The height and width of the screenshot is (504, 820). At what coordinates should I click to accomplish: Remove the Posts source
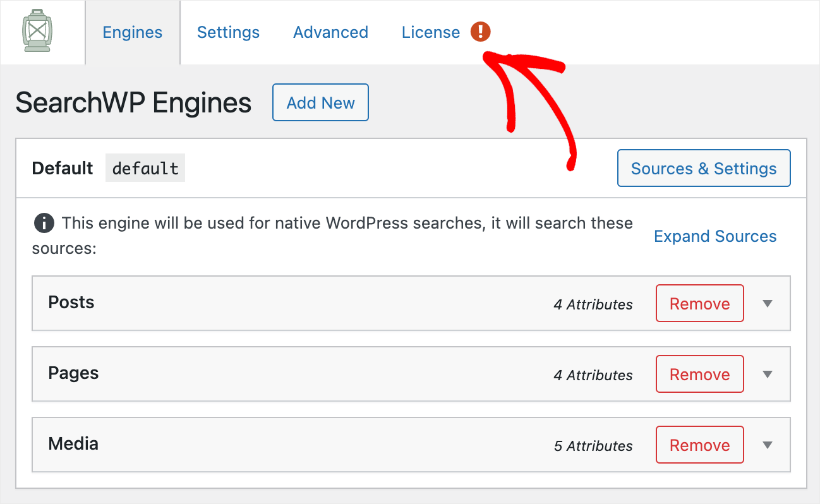click(x=699, y=303)
